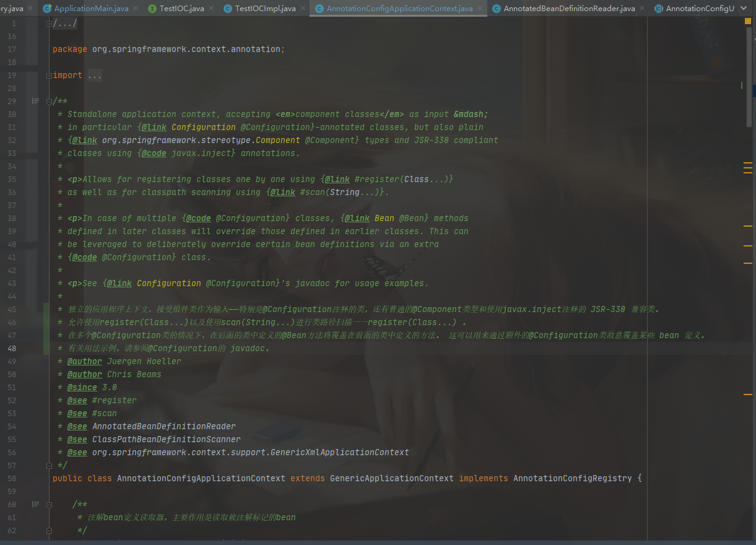
Task: Expand the collapsed fold at line 1
Action: click(x=49, y=22)
